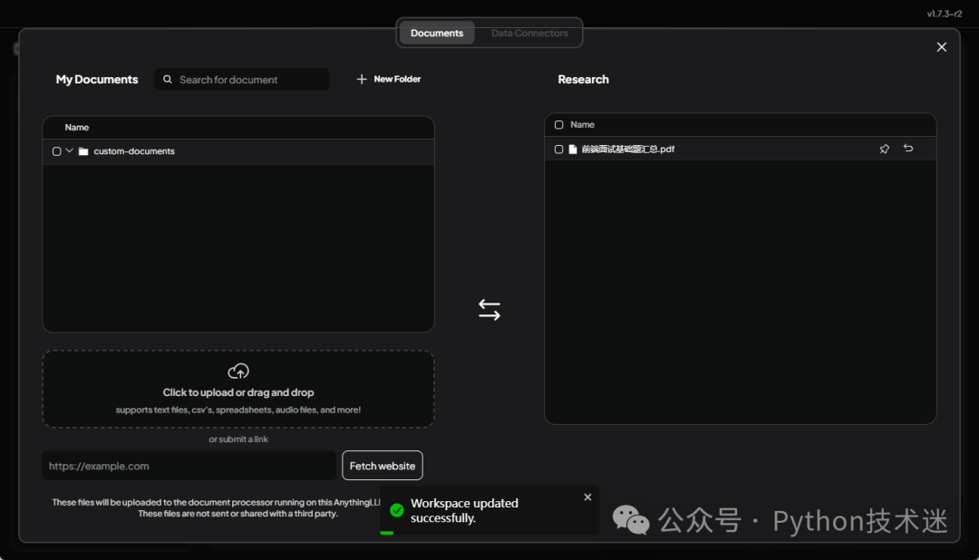Expand the custom-documents folder chevron
The width and height of the screenshot is (979, 560).
(x=69, y=151)
